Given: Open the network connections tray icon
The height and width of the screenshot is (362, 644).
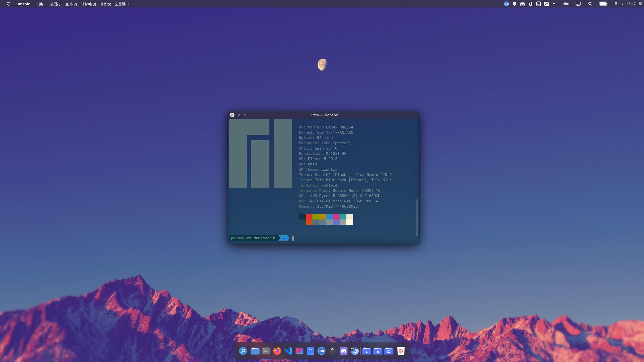Looking at the screenshot, I should point(578,4).
